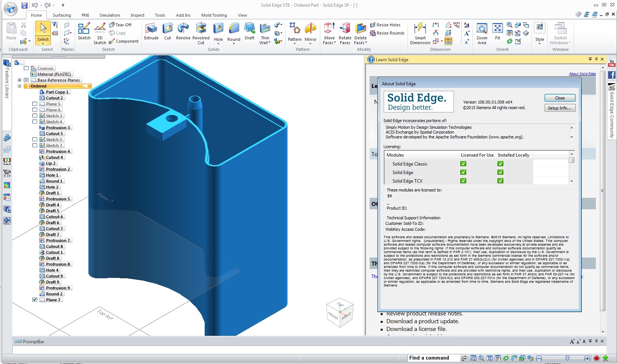
Task: Collapse the Ordered tree node
Action: point(19,86)
